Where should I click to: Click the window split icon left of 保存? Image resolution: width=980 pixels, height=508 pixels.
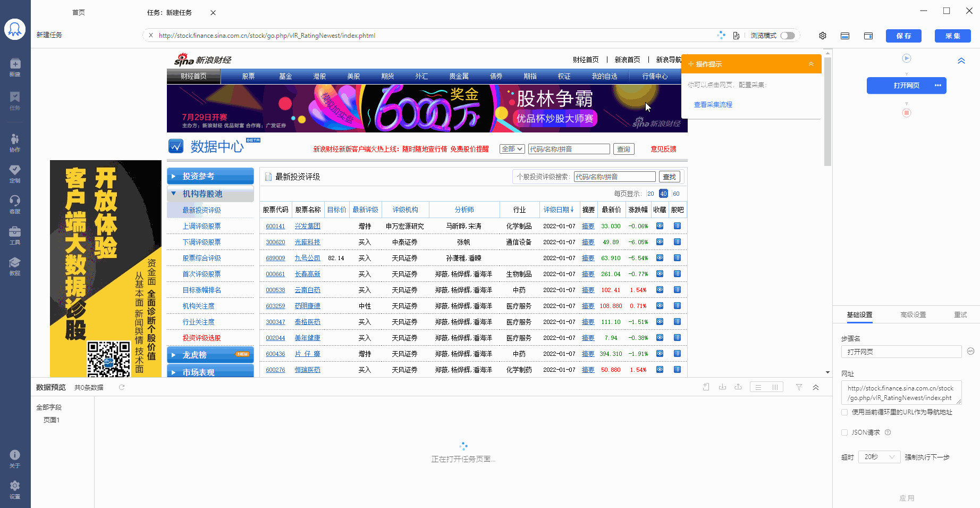pos(868,36)
